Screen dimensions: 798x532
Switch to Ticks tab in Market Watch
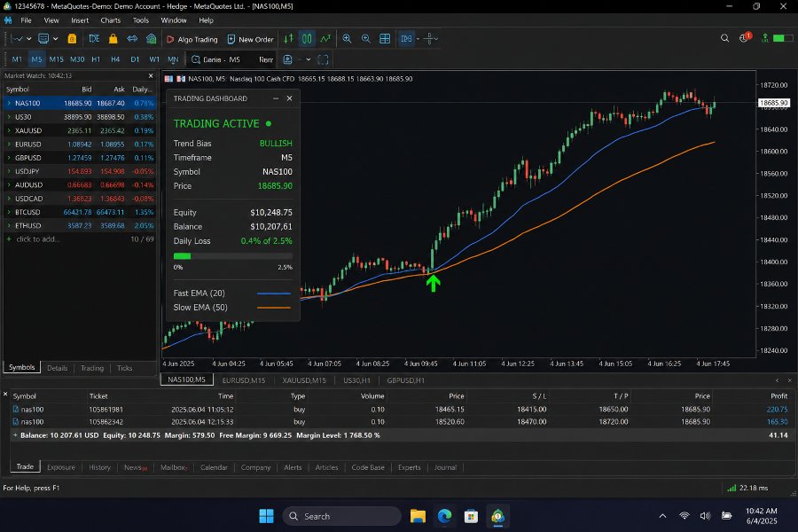125,368
